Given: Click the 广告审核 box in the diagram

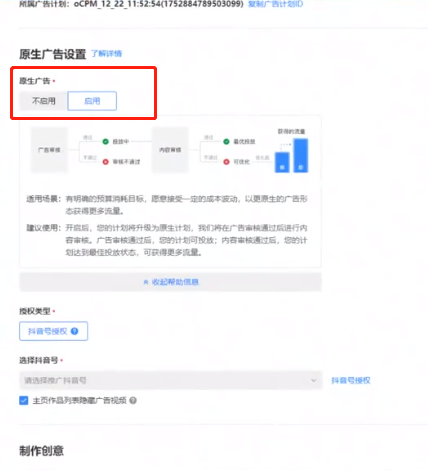Looking at the screenshot, I should pyautogui.click(x=49, y=150).
